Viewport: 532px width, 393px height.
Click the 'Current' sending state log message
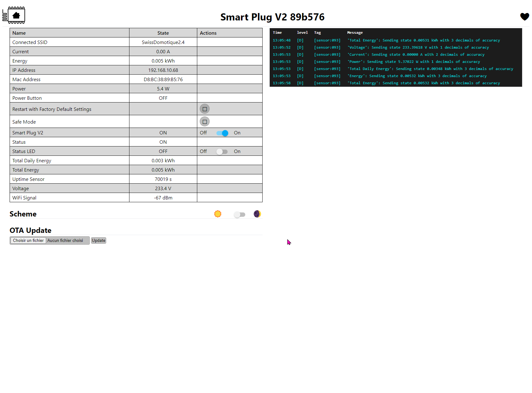[x=416, y=55]
